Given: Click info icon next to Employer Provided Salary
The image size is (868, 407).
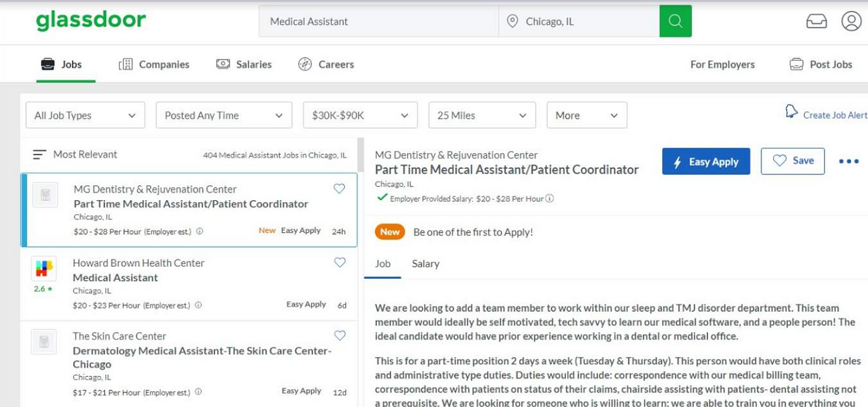Looking at the screenshot, I should click(x=549, y=199).
